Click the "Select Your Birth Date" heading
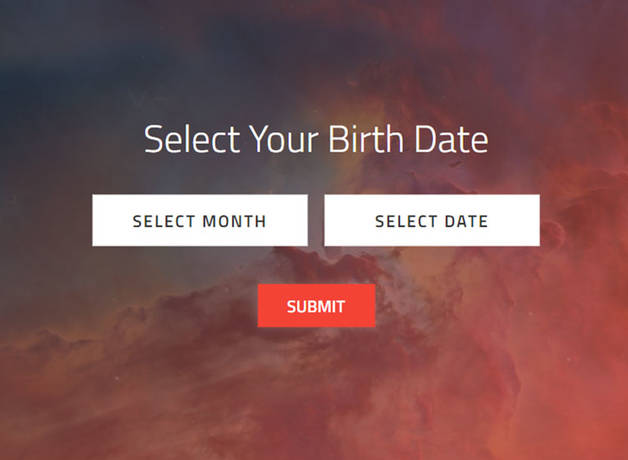Viewport: 628px width, 460px height. point(316,139)
